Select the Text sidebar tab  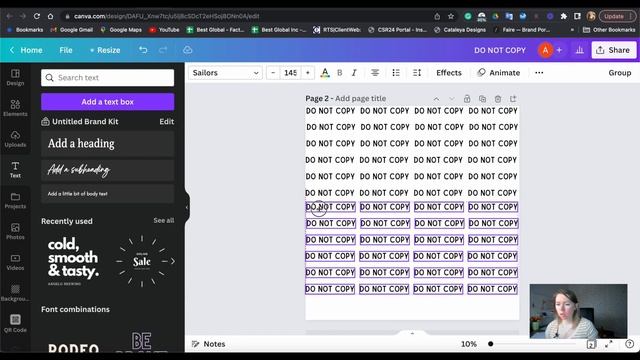click(x=15, y=169)
